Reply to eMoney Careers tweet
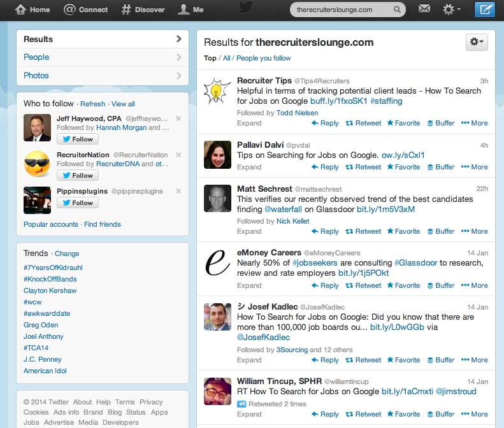This screenshot has width=504, height=428. (x=325, y=285)
